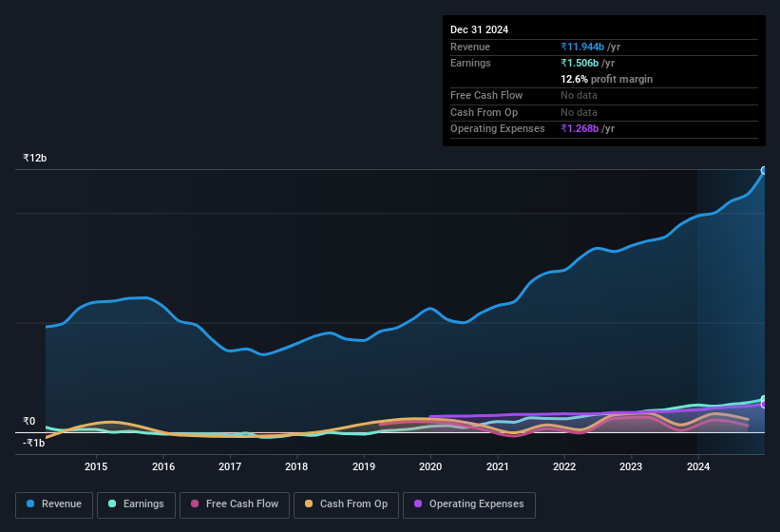Click the ₹12b y-axis label
Viewport: 780px width, 532px height.
point(34,158)
